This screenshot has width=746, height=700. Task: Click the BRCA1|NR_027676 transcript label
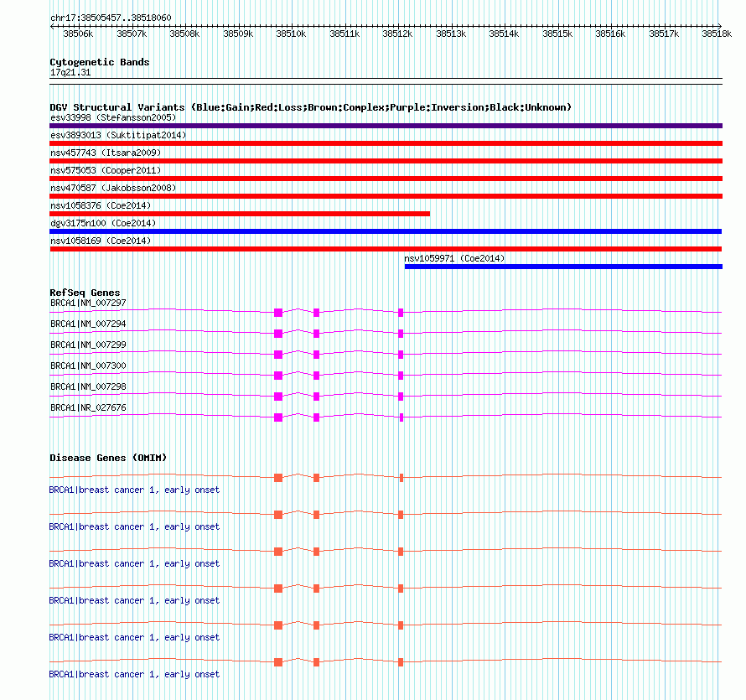coord(89,407)
